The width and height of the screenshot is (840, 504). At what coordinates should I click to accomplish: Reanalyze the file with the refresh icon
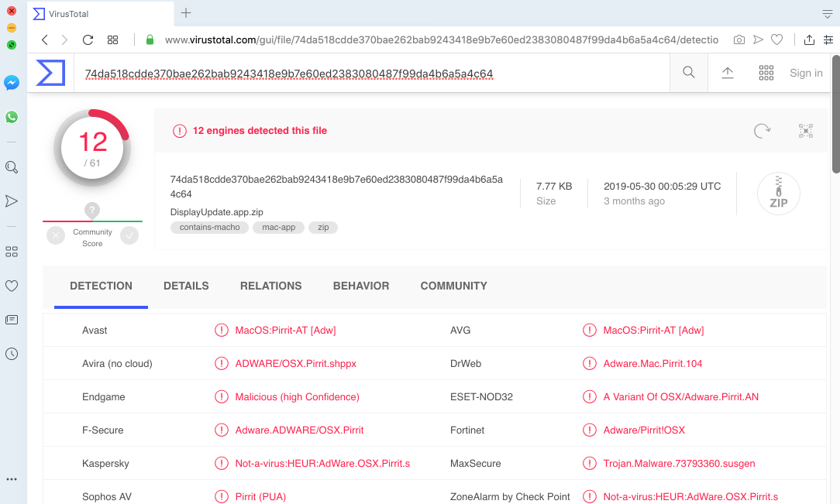(762, 131)
